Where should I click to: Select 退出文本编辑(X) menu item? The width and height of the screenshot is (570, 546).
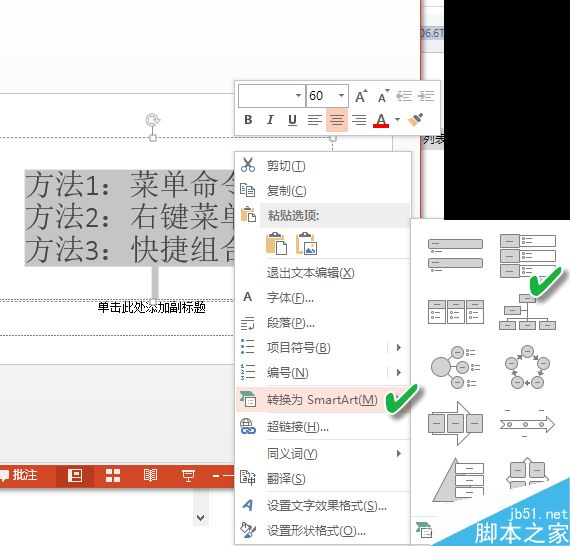coord(323,273)
